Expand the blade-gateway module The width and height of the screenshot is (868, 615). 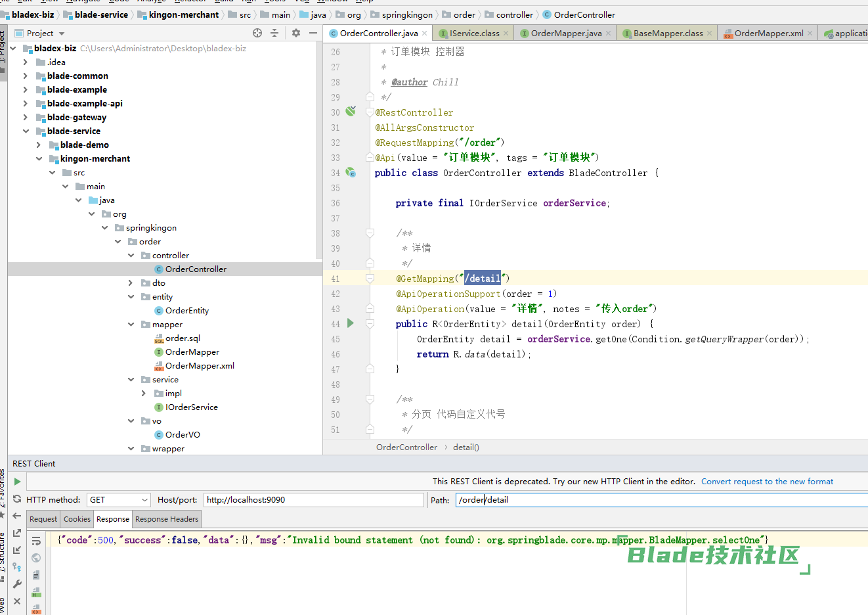point(26,117)
